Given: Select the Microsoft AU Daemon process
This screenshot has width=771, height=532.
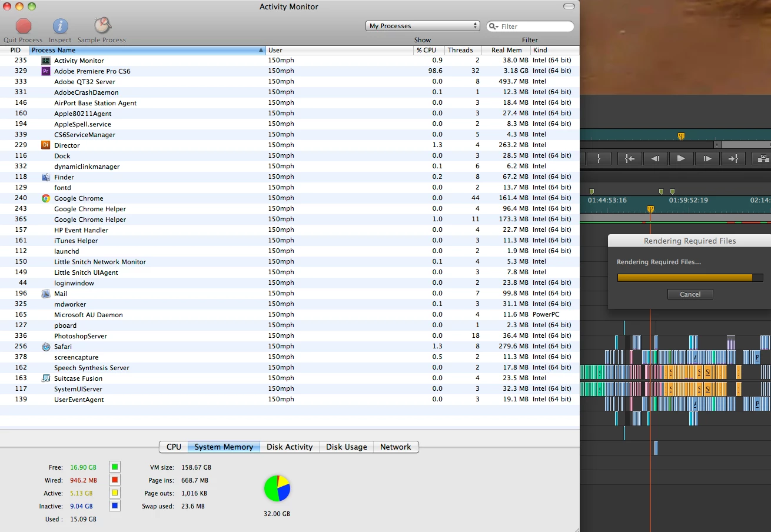Looking at the screenshot, I should [290, 315].
